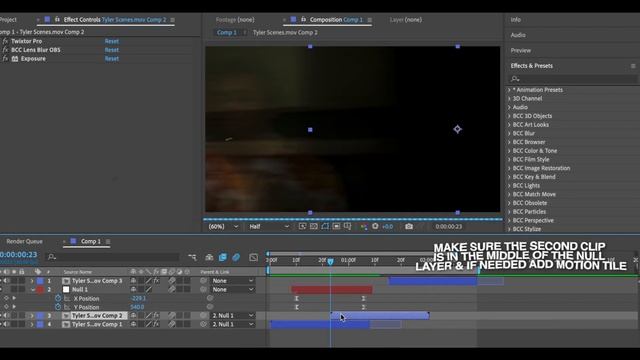640x360 pixels.
Task: Reset the BCC Lens Blur OBS effect
Action: [111, 50]
